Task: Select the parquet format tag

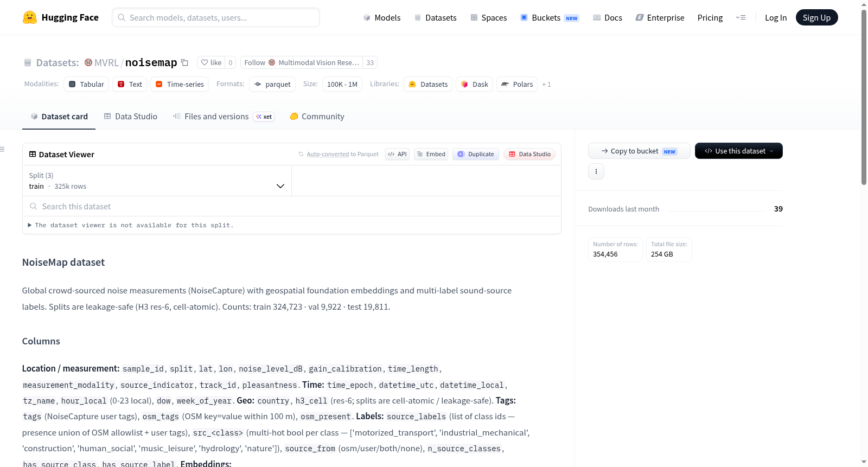Action: pos(272,84)
